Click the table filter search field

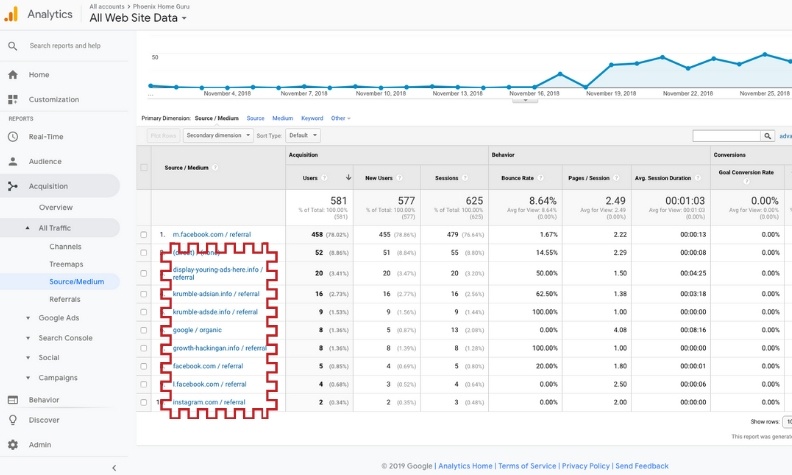click(x=726, y=136)
